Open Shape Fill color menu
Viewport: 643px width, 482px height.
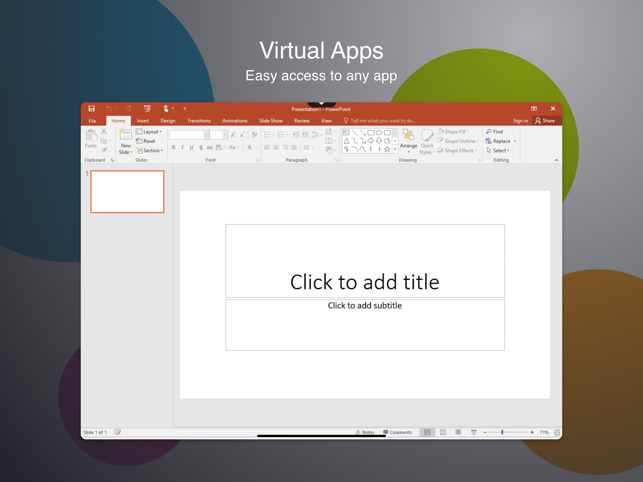click(x=453, y=132)
